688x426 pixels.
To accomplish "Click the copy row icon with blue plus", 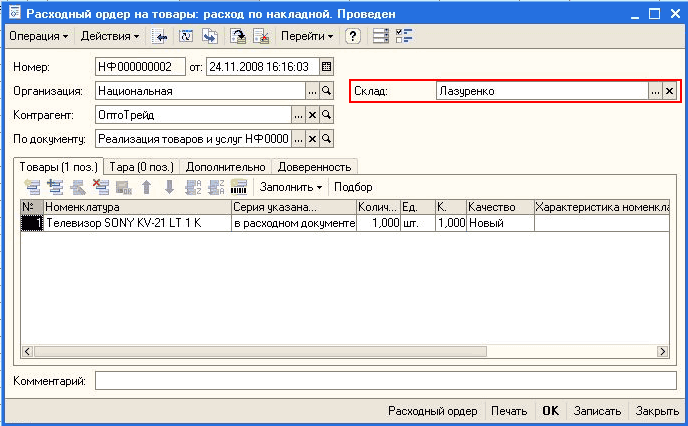I will [x=55, y=187].
